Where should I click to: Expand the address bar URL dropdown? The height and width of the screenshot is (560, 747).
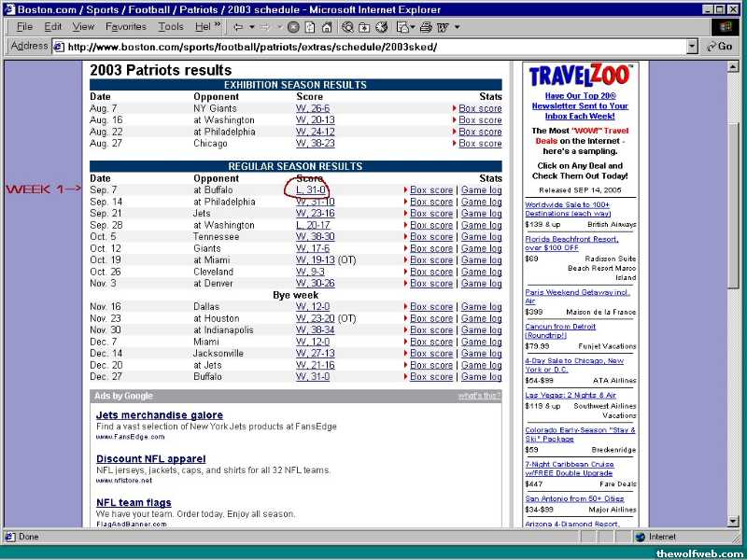[692, 46]
